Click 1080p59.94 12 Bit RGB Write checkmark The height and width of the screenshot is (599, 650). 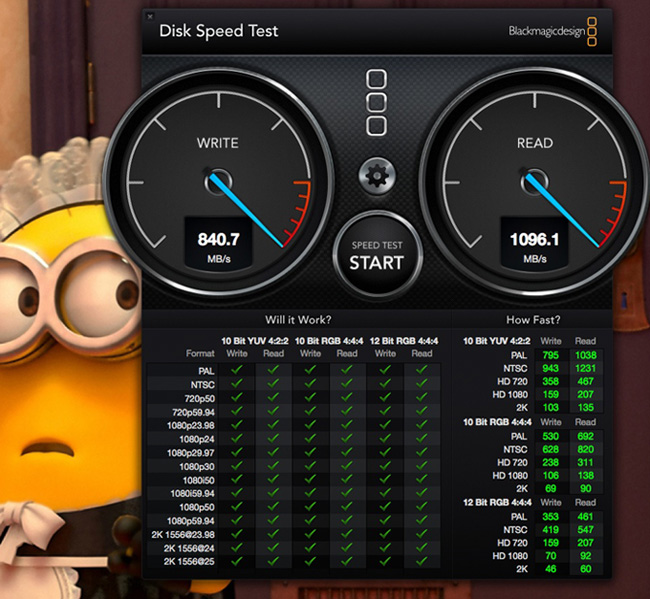[385, 519]
